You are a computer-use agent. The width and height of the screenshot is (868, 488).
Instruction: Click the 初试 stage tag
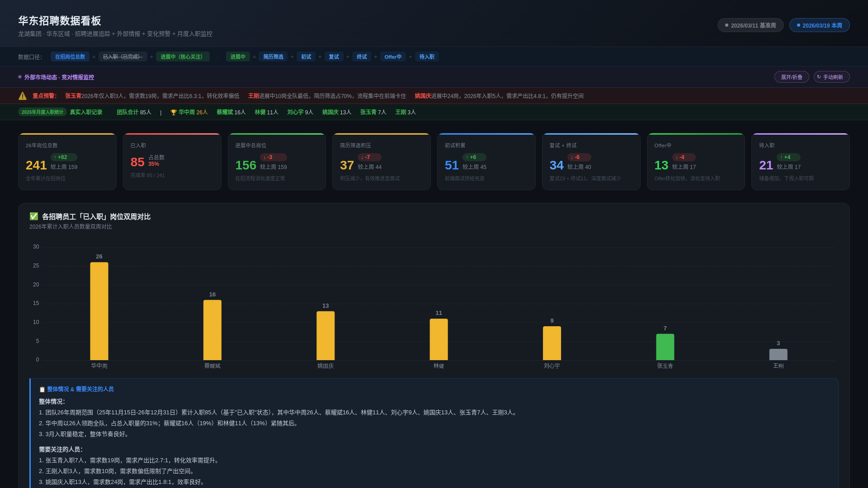tap(306, 56)
